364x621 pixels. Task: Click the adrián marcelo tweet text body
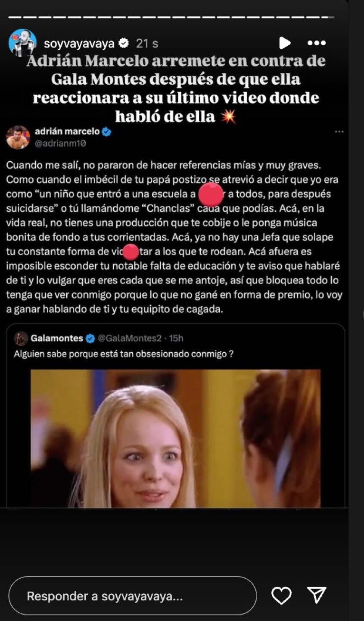174,237
